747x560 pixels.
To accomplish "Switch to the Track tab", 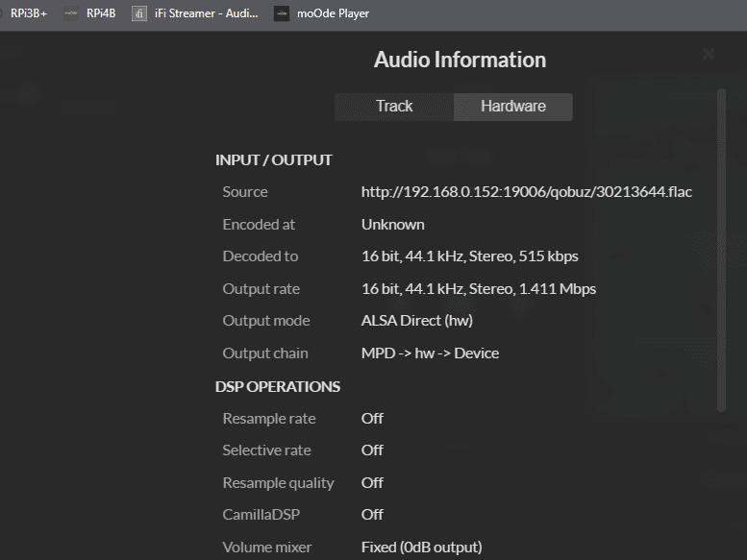I will [x=394, y=107].
